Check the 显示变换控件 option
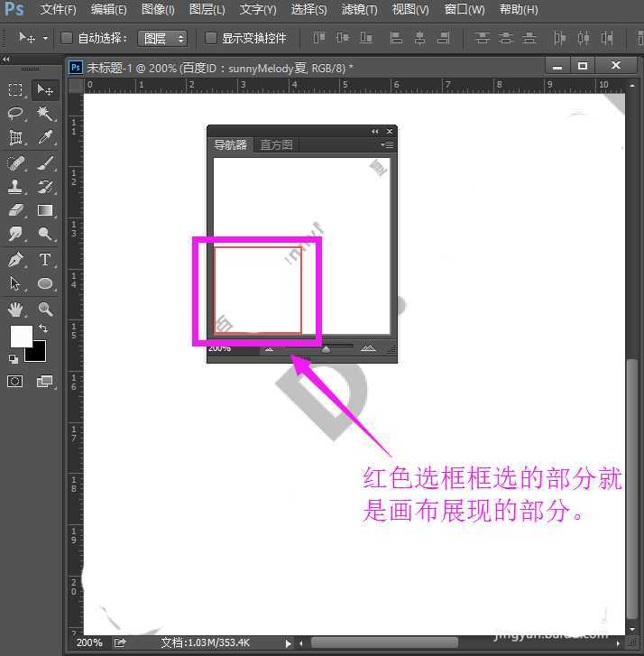This screenshot has height=656, width=644. pos(211,39)
